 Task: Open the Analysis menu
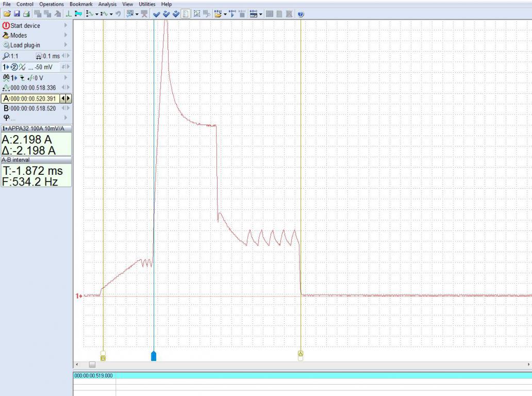click(x=107, y=4)
